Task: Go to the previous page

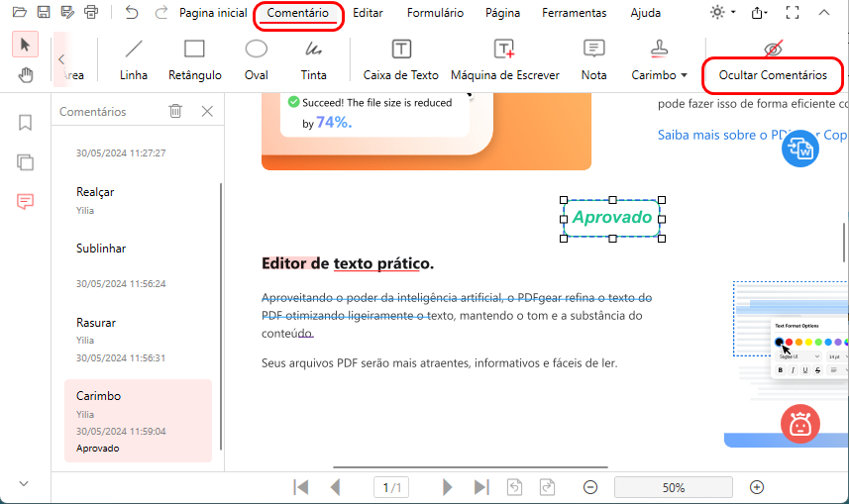Action: (x=336, y=487)
